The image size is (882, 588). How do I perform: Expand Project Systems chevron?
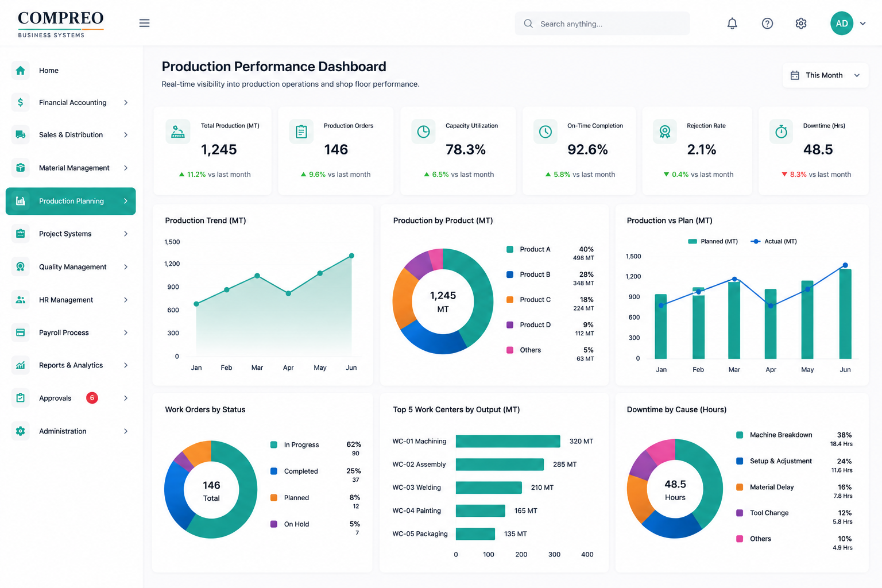point(126,234)
